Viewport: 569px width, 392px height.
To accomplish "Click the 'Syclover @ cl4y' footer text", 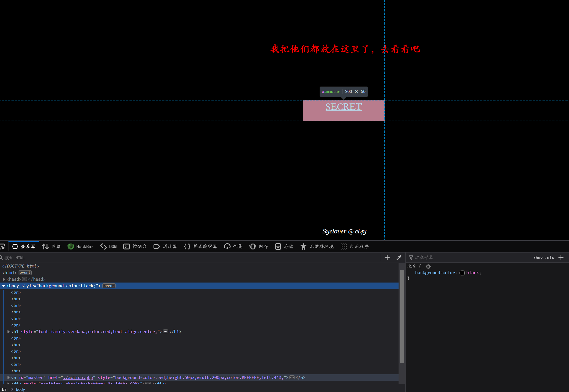I will coord(344,231).
